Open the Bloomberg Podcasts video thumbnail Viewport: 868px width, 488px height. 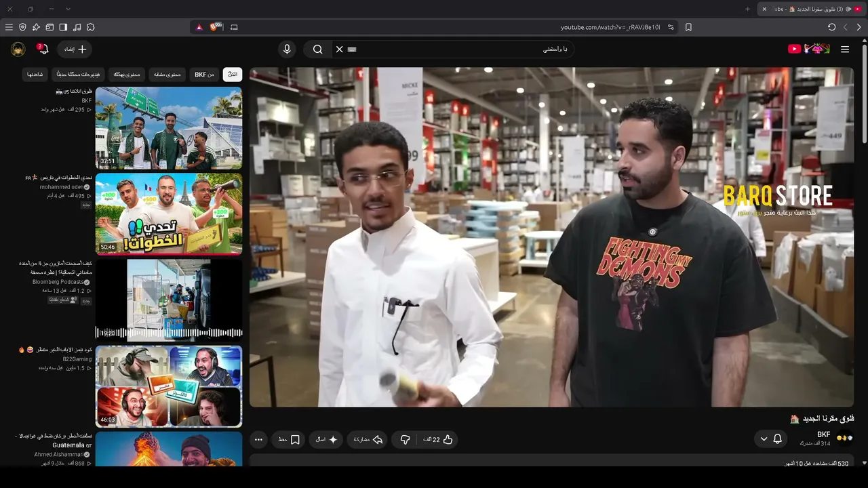169,300
